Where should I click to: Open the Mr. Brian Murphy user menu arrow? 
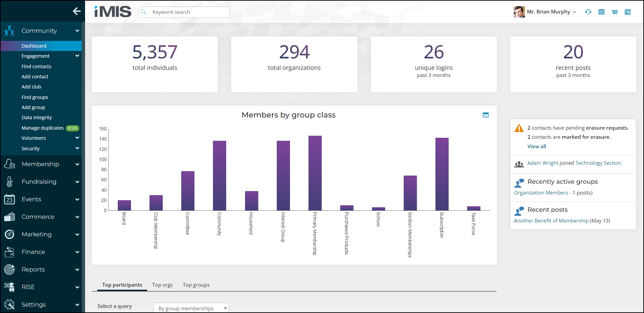click(574, 12)
